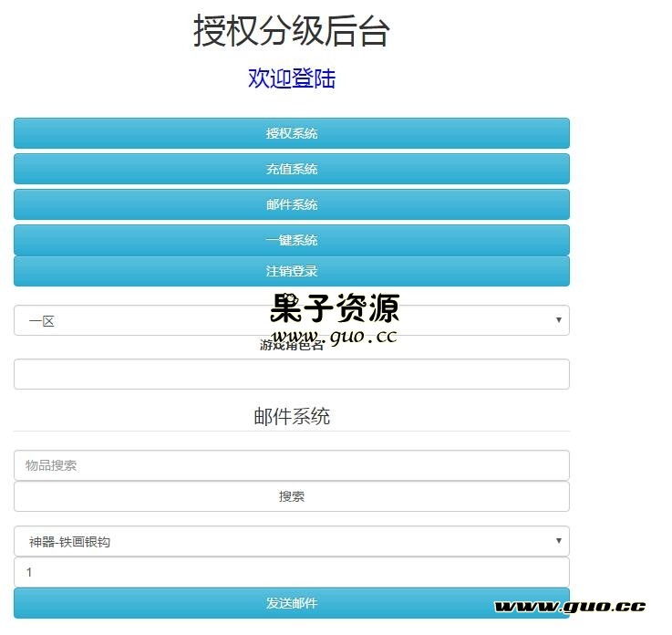Screen dimensions: 672x635
Task: Focus the quantity field showing 1
Action: (292, 572)
